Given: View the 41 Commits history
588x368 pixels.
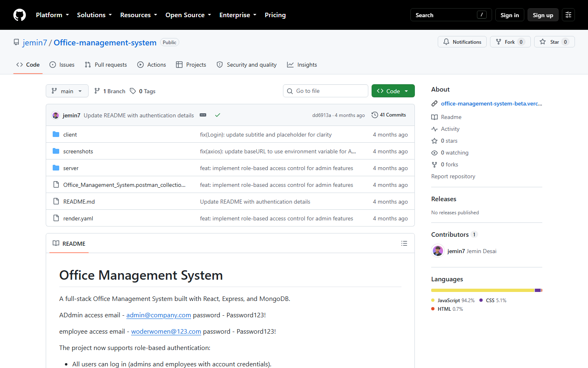Looking at the screenshot, I should (x=389, y=115).
